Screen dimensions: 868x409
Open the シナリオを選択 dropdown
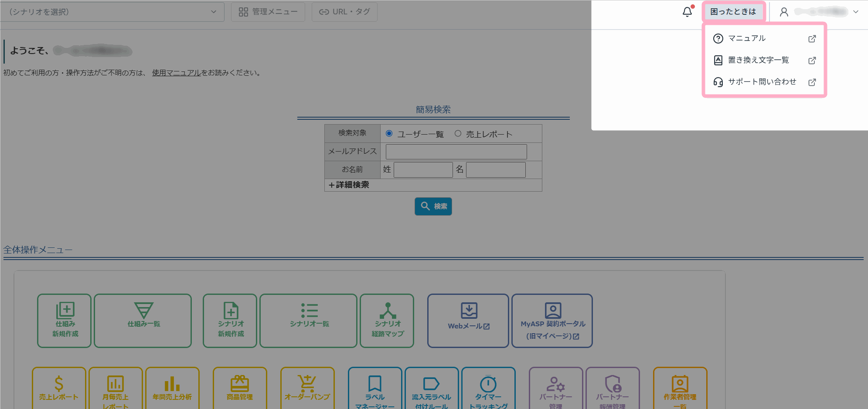click(112, 12)
